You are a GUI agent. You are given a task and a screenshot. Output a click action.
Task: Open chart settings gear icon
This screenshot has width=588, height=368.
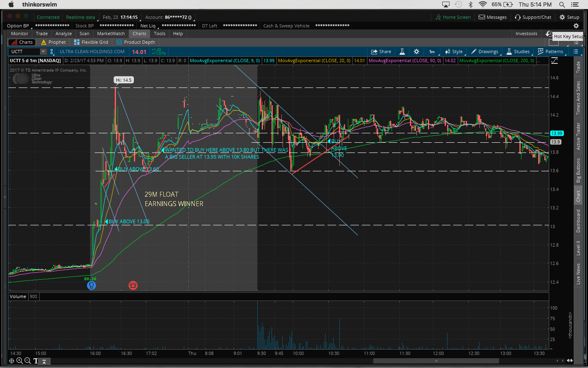416,52
